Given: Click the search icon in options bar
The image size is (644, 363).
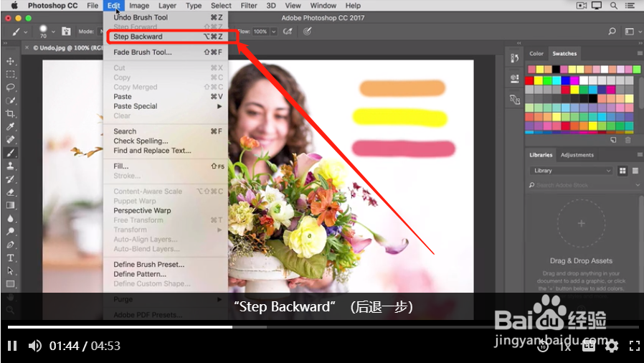Looking at the screenshot, I should (612, 32).
